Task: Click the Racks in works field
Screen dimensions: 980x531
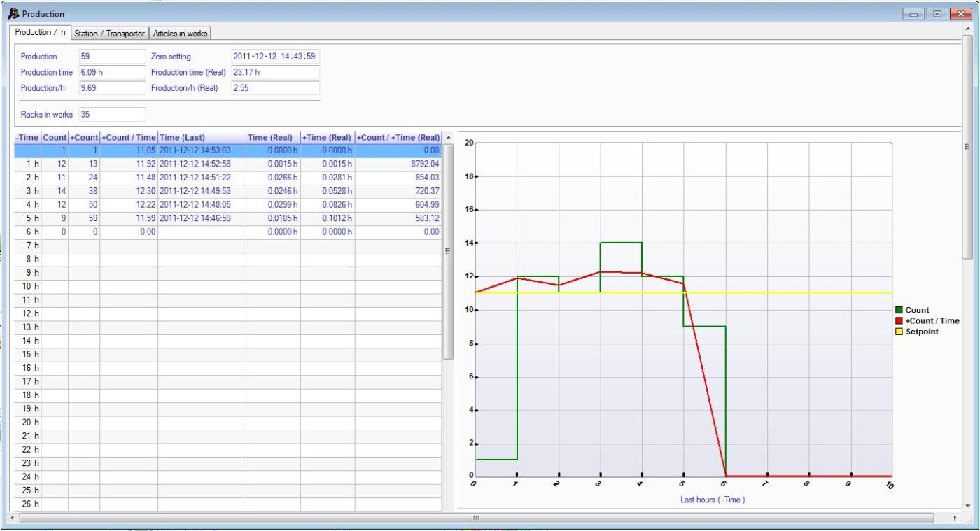Action: point(112,114)
